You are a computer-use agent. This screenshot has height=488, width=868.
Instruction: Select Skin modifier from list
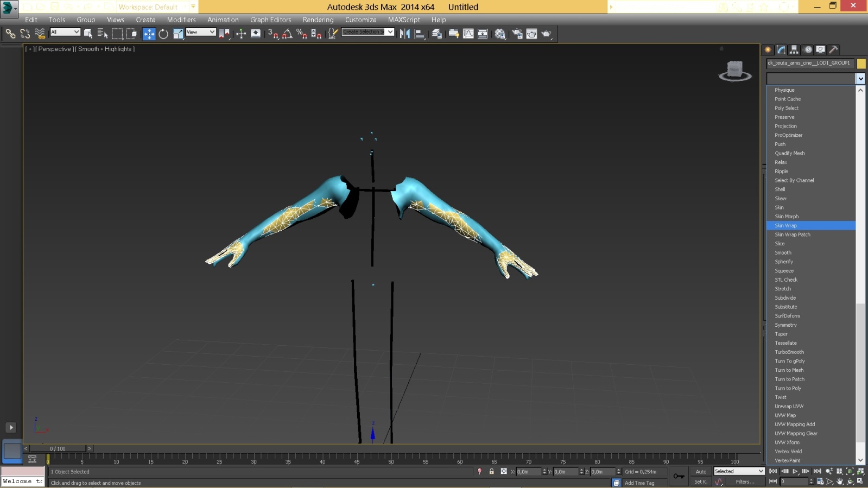811,207
